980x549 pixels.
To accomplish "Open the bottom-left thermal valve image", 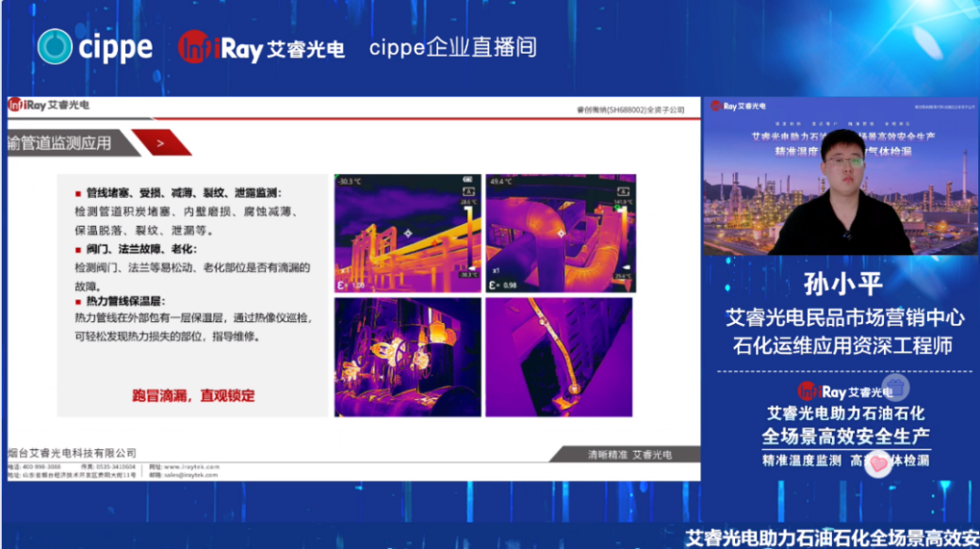I will pos(407,357).
